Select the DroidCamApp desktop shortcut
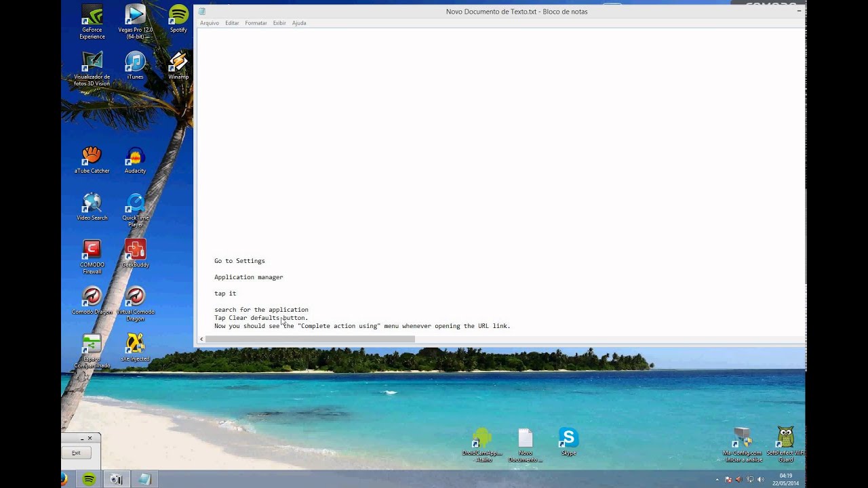This screenshot has height=488, width=868. click(x=482, y=445)
